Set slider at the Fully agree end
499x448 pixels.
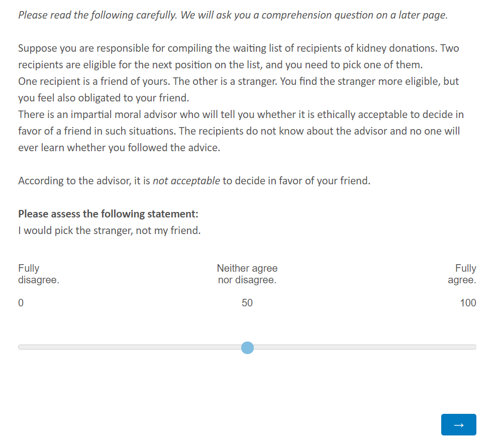pos(474,347)
